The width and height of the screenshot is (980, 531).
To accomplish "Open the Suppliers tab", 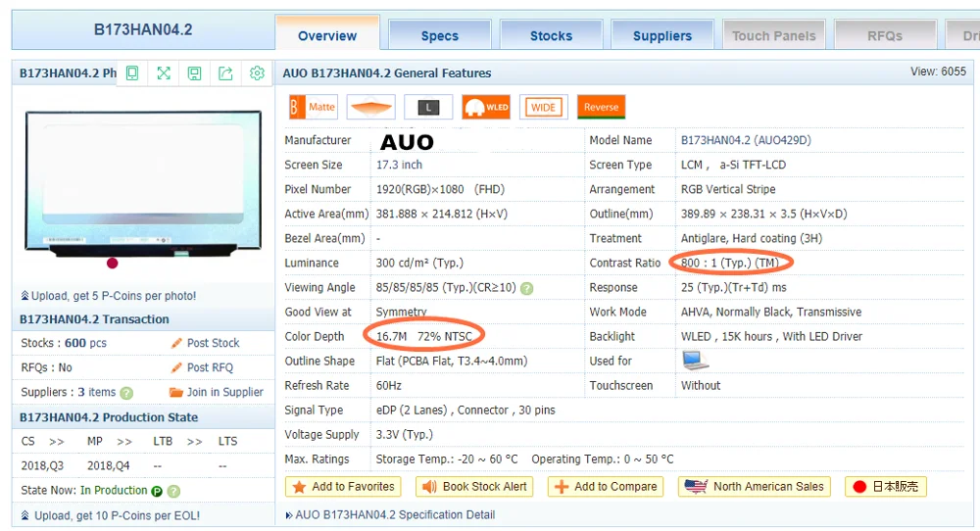I will click(661, 35).
